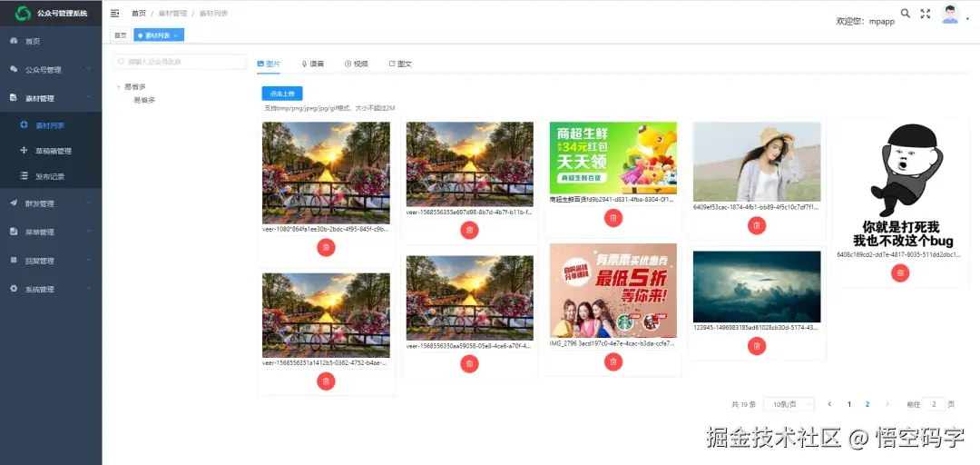Click the user avatar picture
980x465 pixels.
point(950,14)
